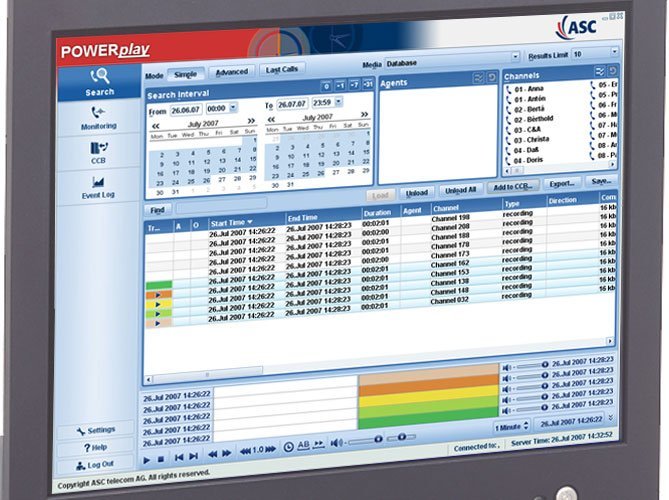669x500 pixels.
Task: Click the Stop playback button
Action: pyautogui.click(x=161, y=459)
